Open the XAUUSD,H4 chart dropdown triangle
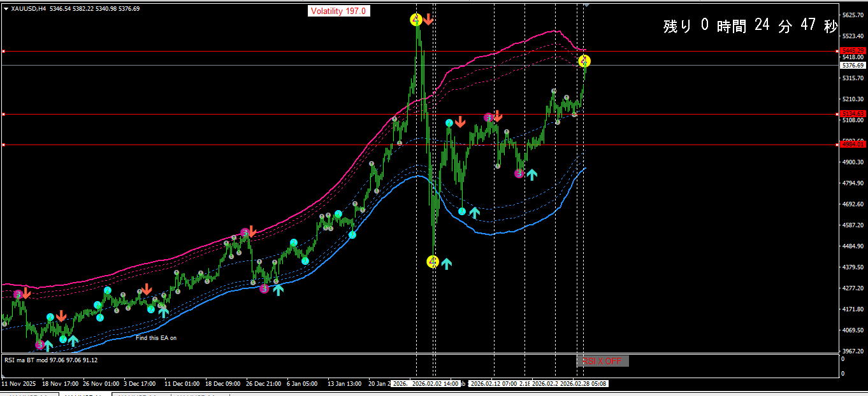868x396 pixels. (6, 9)
